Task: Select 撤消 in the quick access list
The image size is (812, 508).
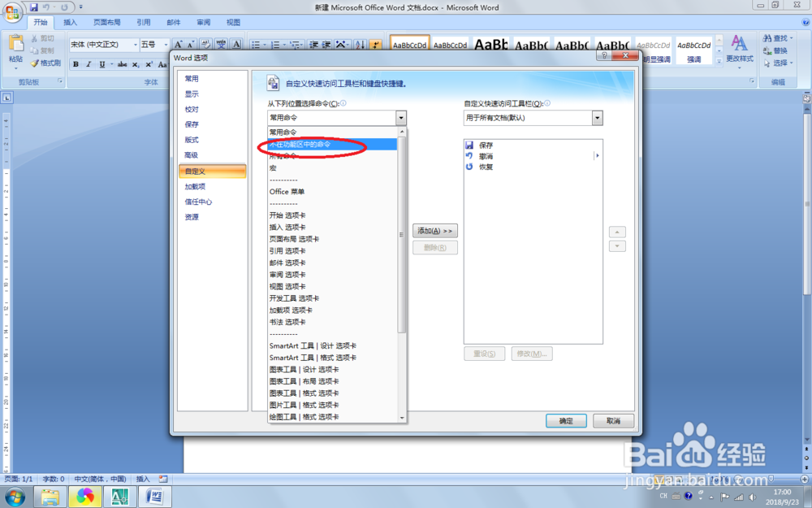Action: pyautogui.click(x=533, y=156)
